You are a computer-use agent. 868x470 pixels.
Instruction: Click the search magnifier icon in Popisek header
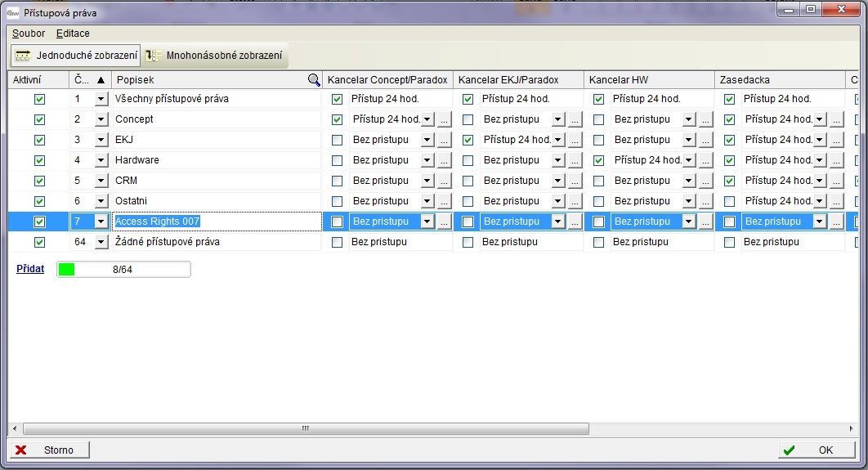click(x=314, y=80)
